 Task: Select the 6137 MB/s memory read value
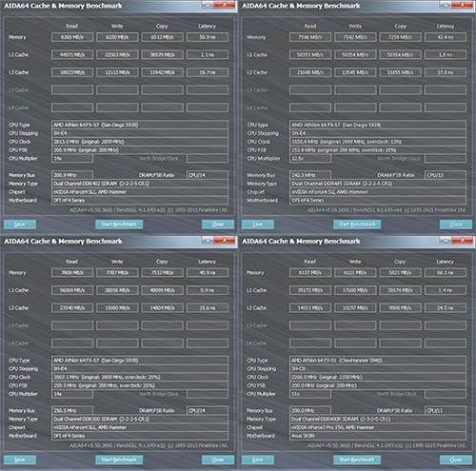click(x=310, y=272)
